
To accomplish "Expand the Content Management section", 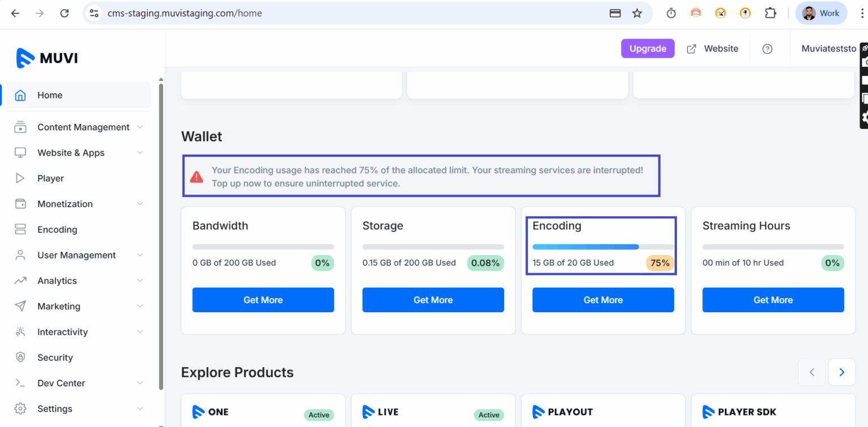I will tap(140, 127).
